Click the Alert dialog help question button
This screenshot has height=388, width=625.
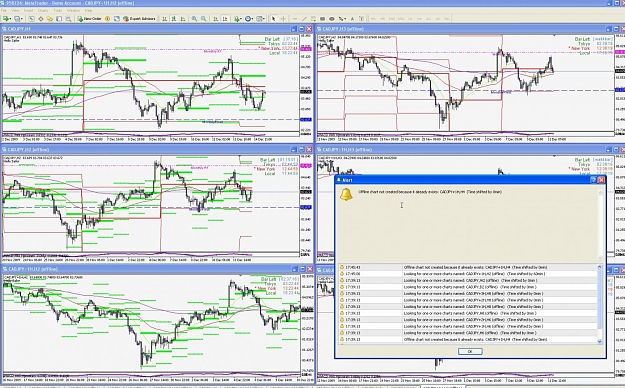pos(593,180)
